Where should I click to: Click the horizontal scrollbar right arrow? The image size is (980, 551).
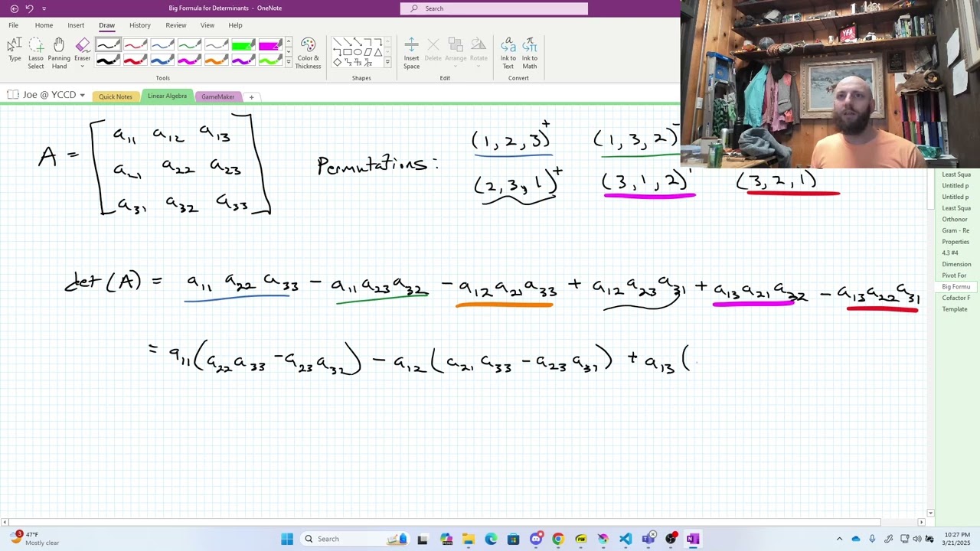(922, 523)
